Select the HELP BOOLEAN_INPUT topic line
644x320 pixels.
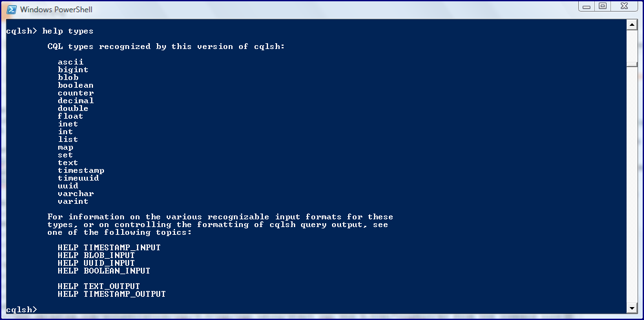point(104,271)
